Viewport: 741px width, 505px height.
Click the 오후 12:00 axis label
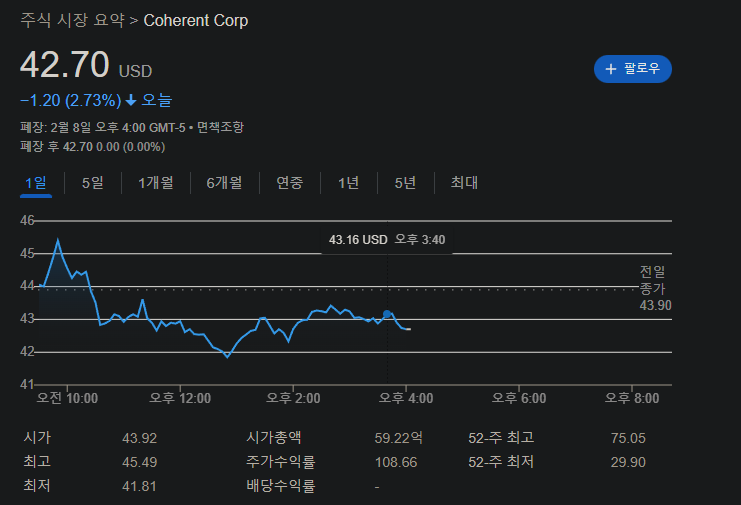point(180,398)
